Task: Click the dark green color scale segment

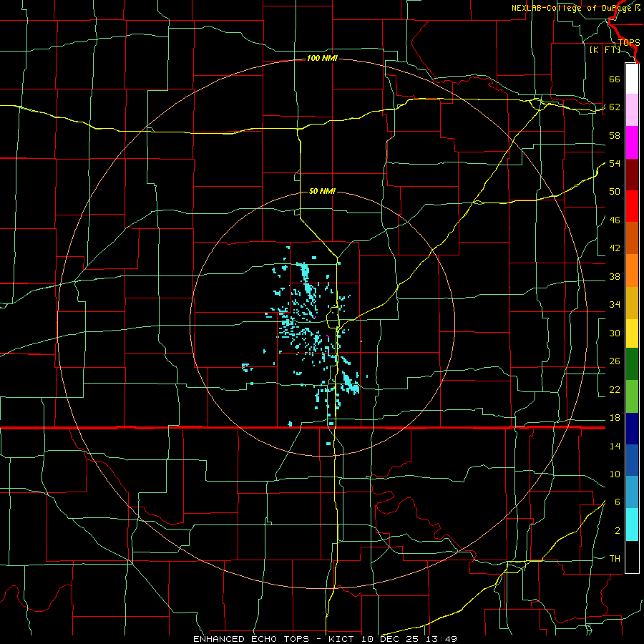Action: pyautogui.click(x=632, y=364)
